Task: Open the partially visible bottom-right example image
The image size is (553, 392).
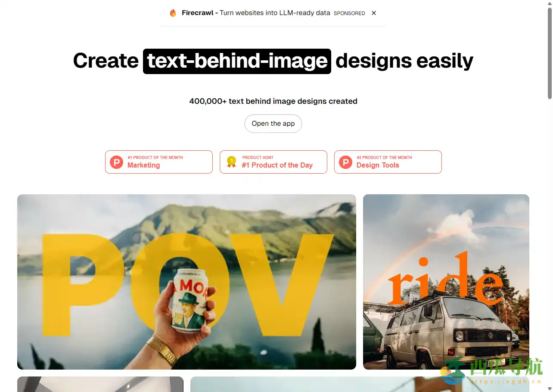Action: point(360,384)
